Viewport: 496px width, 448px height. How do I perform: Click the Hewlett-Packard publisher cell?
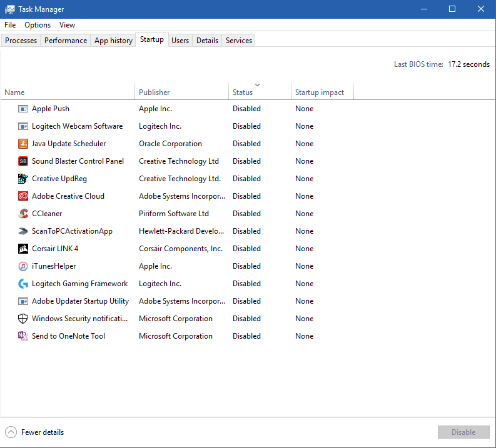click(181, 231)
